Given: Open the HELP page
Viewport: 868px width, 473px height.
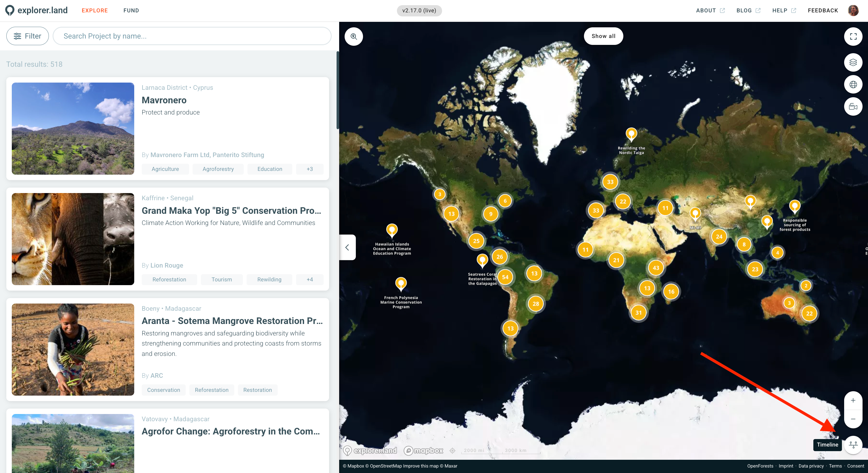Looking at the screenshot, I should point(784,10).
